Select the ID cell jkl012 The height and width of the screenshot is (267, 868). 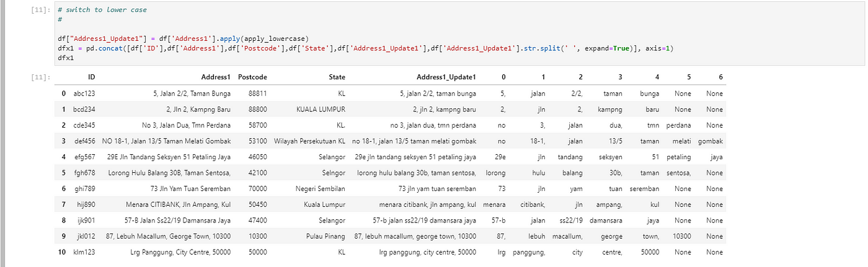tap(84, 237)
